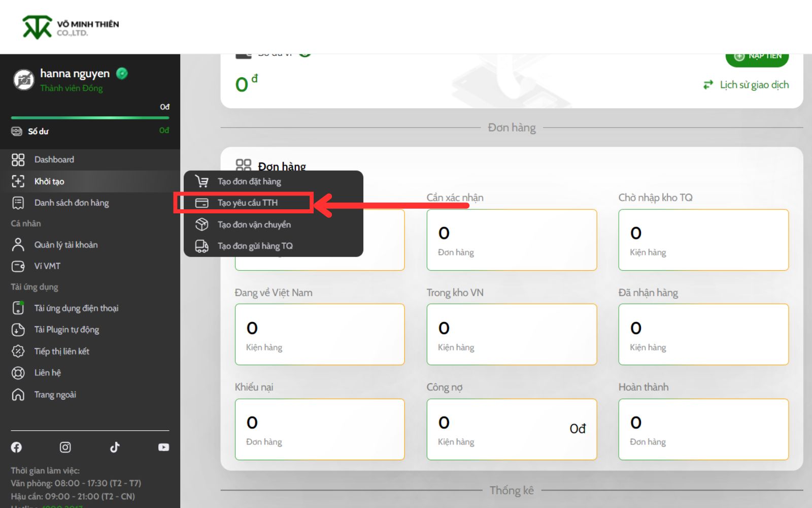Image resolution: width=812 pixels, height=508 pixels.
Task: Click the transaction history arrows icon
Action: [x=708, y=85]
